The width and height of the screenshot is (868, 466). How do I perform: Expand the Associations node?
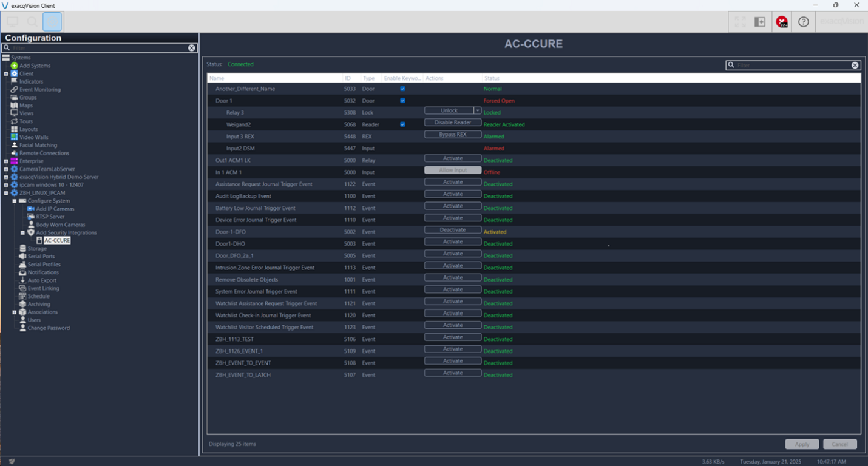(15, 312)
